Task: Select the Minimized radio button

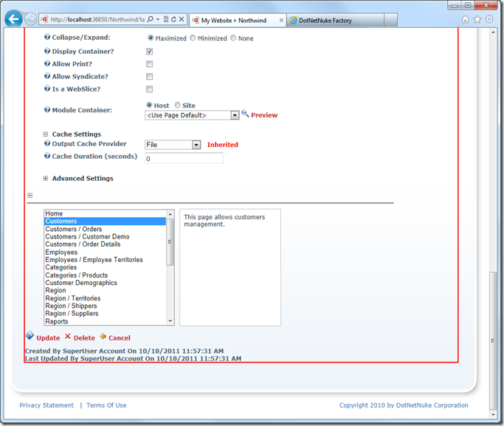Action: 193,38
